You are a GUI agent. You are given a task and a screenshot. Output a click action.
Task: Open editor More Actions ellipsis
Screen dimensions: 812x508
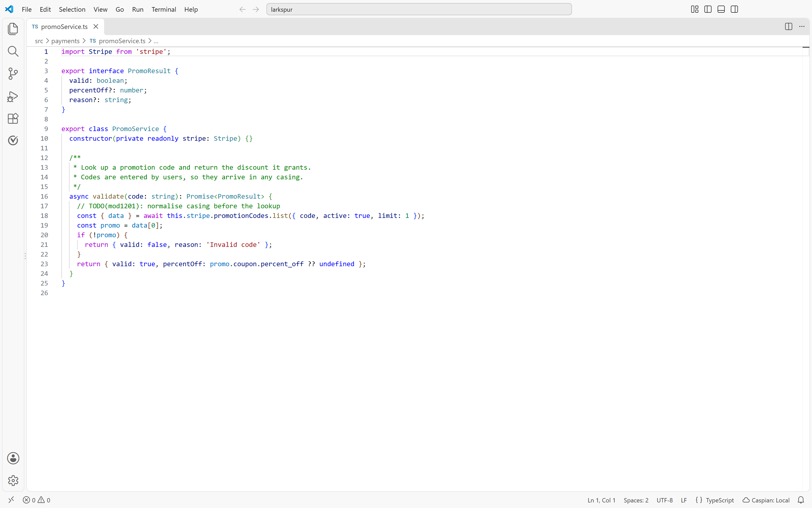[802, 26]
